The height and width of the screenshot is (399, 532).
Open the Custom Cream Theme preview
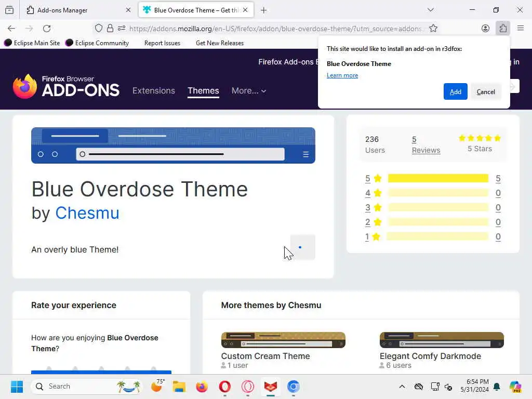pyautogui.click(x=283, y=340)
